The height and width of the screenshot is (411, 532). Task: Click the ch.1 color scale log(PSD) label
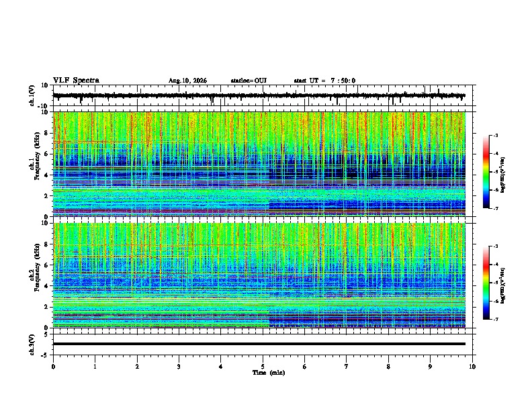(x=502, y=175)
